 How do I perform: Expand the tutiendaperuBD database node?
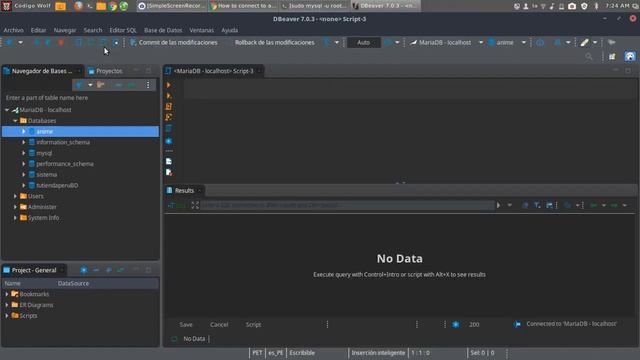pyautogui.click(x=24, y=185)
